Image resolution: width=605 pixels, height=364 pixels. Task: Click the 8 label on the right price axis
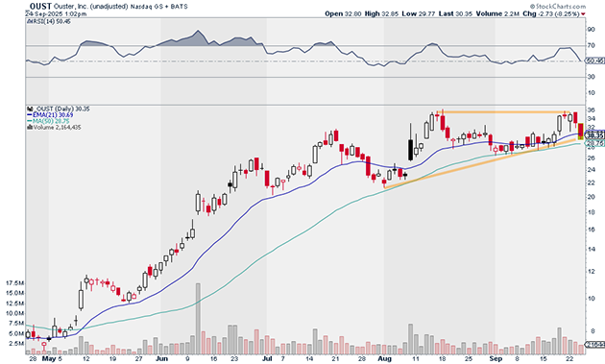593,330
